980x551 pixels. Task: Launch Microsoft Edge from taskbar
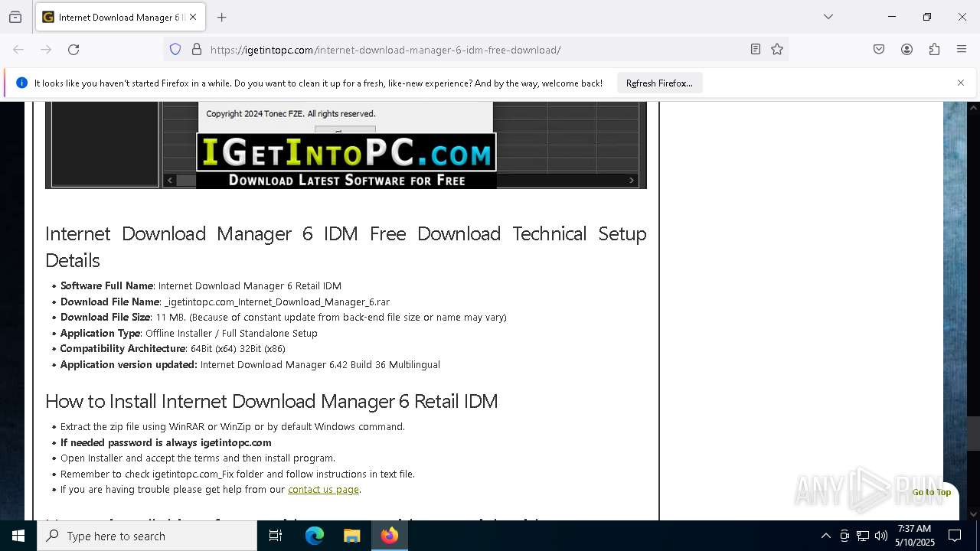315,536
